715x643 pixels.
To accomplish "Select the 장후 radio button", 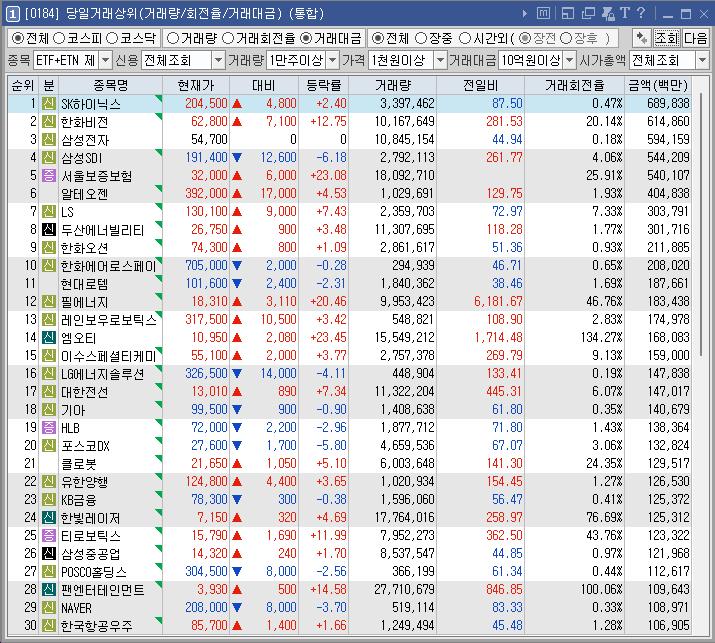I will click(566, 38).
